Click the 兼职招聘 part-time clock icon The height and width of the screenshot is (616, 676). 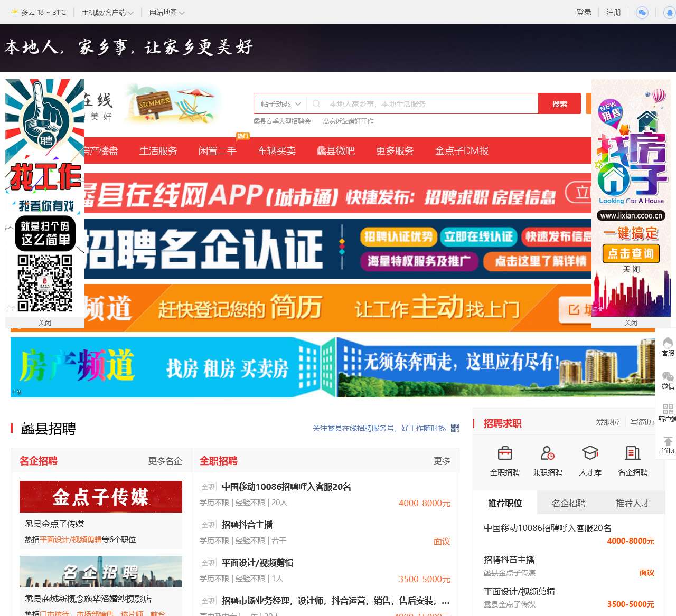[x=547, y=453]
